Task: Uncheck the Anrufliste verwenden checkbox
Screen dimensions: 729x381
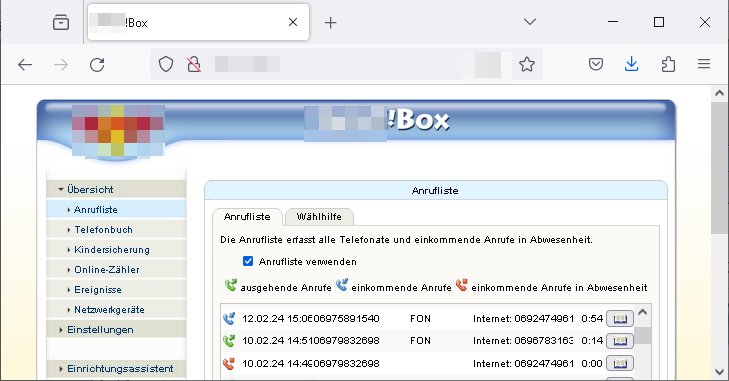Action: (248, 261)
